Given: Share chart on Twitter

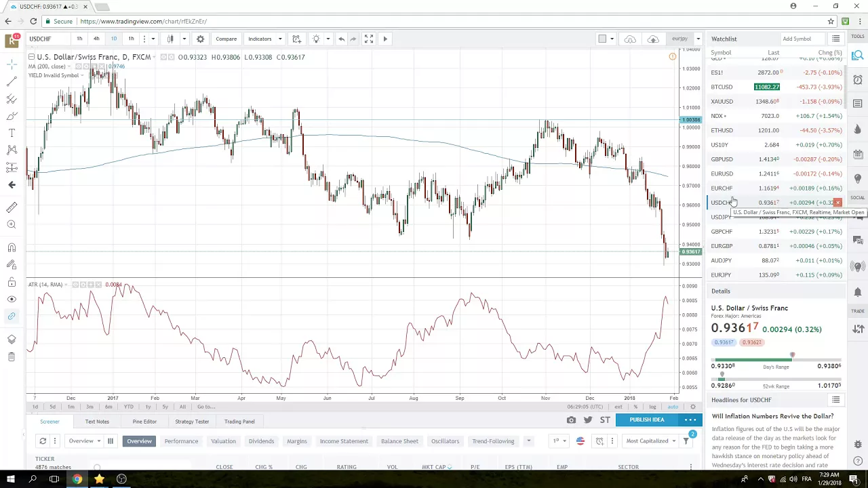Looking at the screenshot, I should [588, 420].
